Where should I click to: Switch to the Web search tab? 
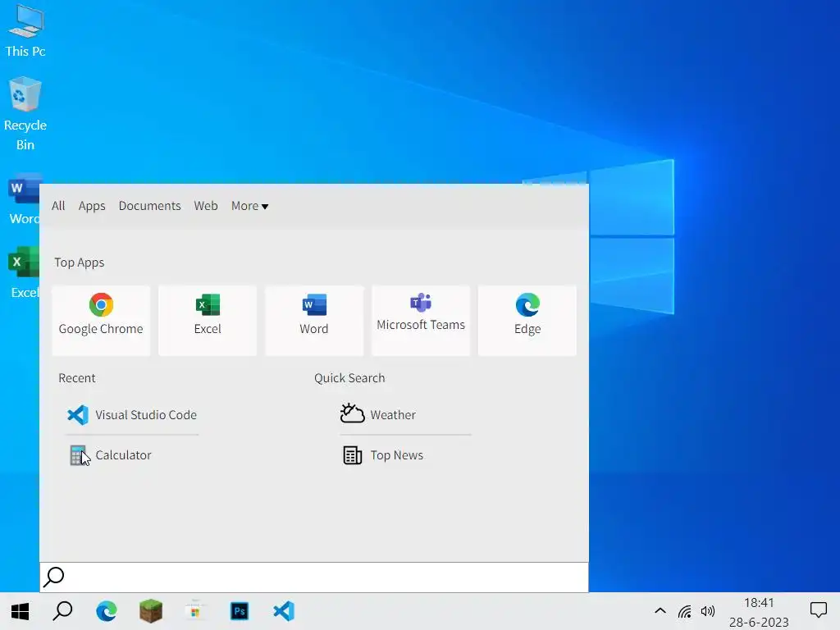click(206, 206)
